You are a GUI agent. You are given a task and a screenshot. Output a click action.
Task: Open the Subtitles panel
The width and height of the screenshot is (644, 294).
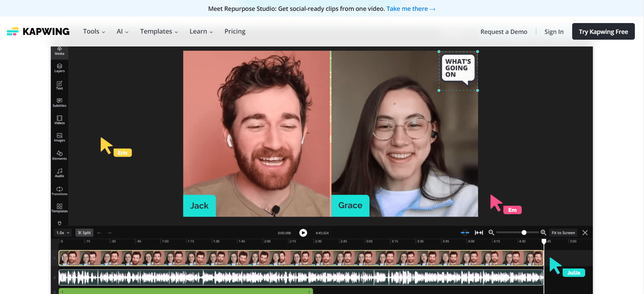[59, 103]
